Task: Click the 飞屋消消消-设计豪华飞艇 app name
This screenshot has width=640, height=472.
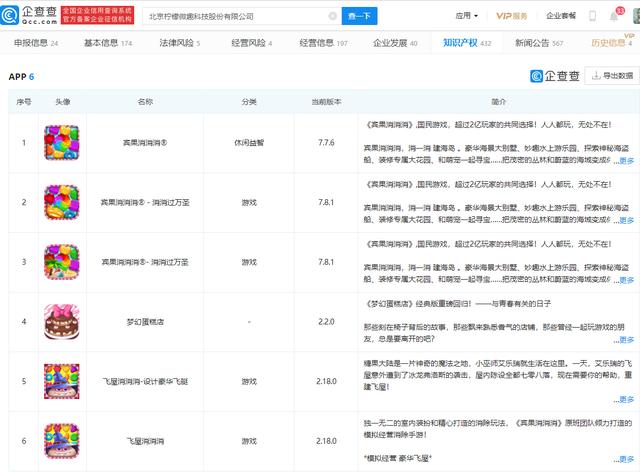Action: pyautogui.click(x=145, y=381)
